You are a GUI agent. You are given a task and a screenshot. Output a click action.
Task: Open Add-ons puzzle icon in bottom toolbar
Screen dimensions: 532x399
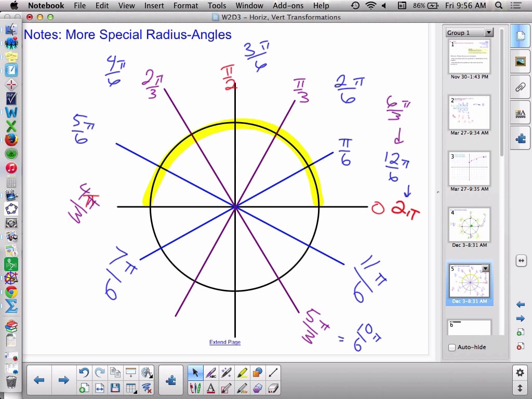(171, 380)
